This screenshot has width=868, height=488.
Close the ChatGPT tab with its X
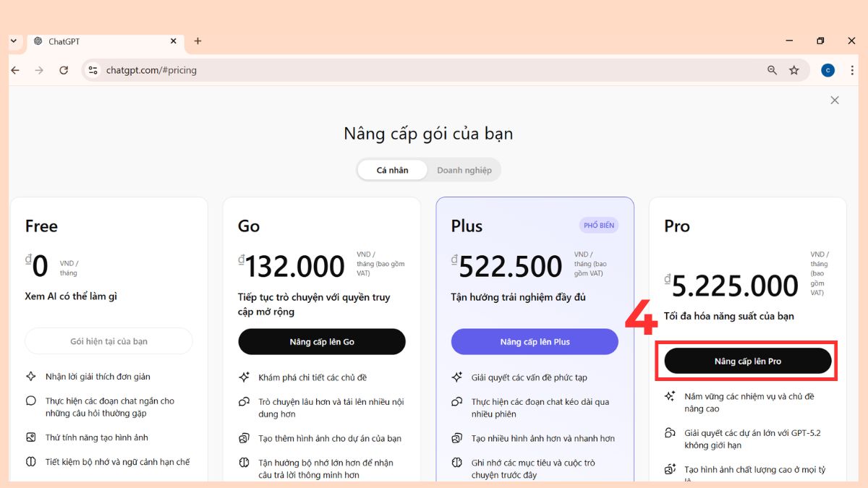tap(173, 41)
